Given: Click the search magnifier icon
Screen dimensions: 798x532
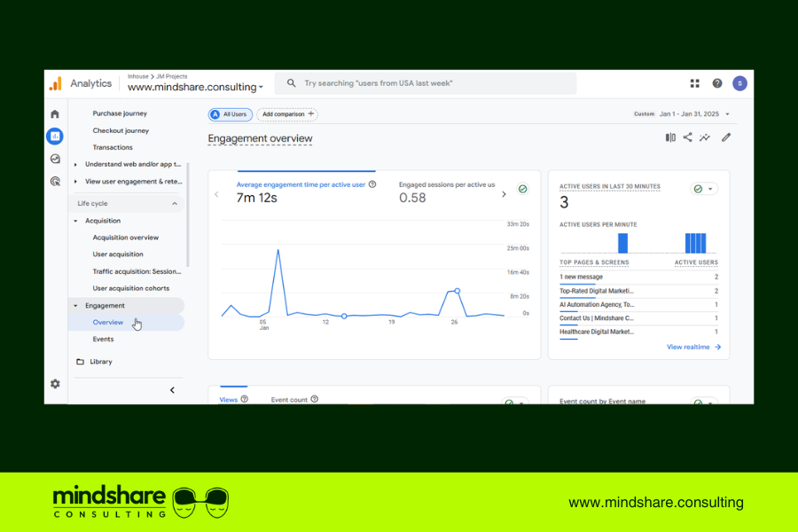Looking at the screenshot, I should [291, 83].
